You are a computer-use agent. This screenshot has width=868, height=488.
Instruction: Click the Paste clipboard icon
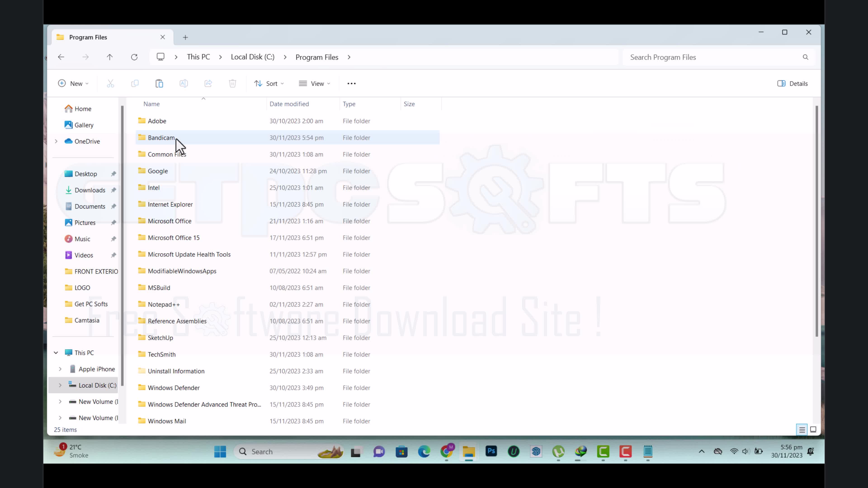click(159, 84)
